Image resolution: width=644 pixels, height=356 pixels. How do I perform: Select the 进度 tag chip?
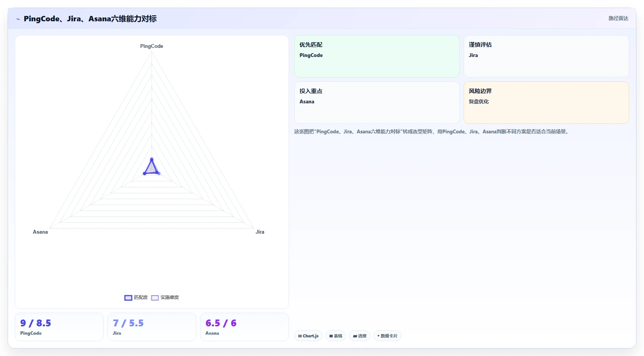tap(360, 336)
